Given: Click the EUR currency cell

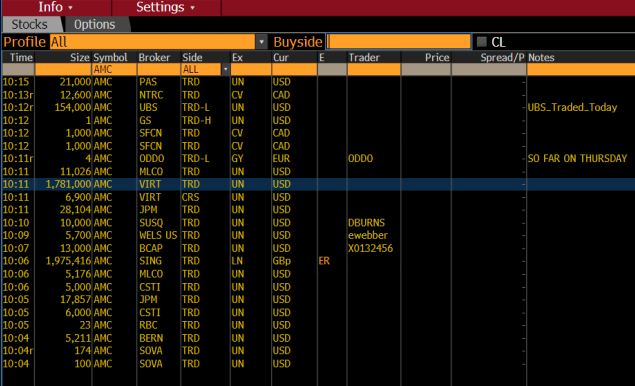Looking at the screenshot, I should pos(281,158).
